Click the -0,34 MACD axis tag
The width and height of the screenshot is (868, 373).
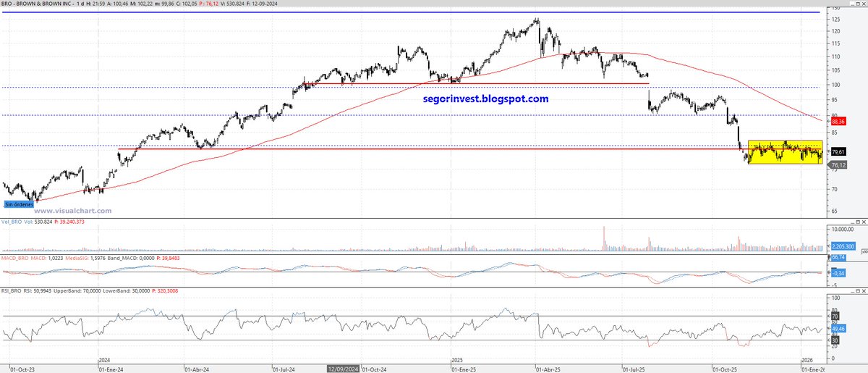[839, 272]
